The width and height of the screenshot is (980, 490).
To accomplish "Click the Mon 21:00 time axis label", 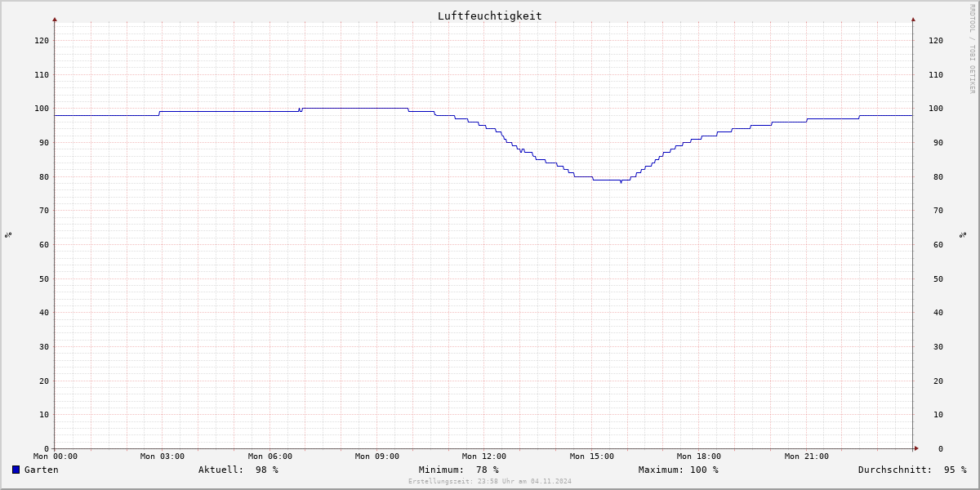I will [x=807, y=457].
